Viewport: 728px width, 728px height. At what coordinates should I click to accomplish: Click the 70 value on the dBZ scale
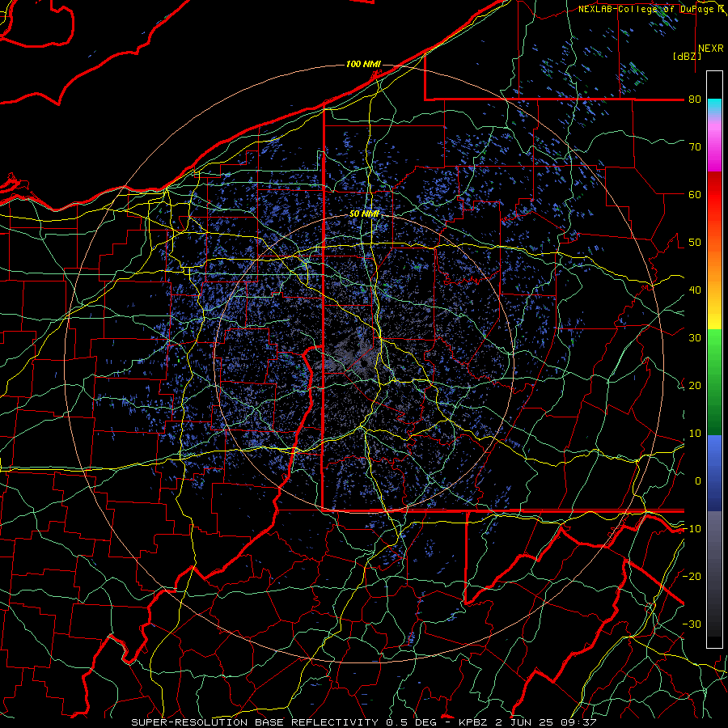(695, 147)
